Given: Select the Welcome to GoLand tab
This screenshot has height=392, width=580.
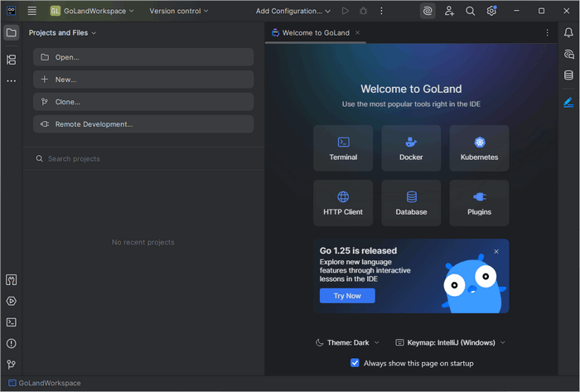Looking at the screenshot, I should pyautogui.click(x=315, y=33).
